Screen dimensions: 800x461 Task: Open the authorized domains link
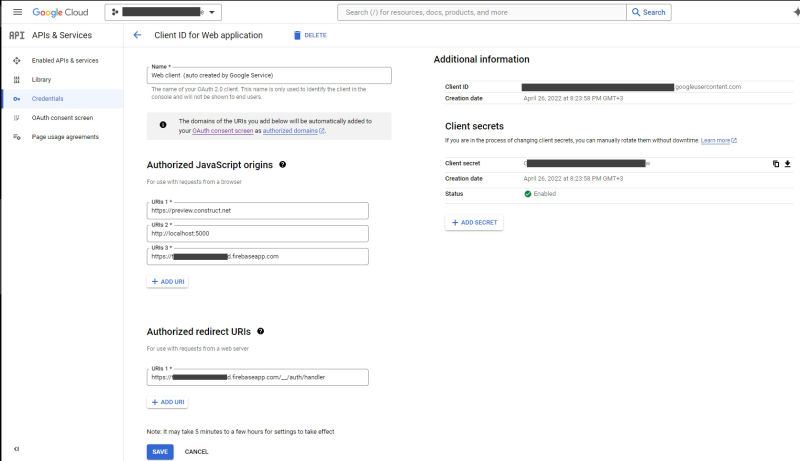coord(293,131)
